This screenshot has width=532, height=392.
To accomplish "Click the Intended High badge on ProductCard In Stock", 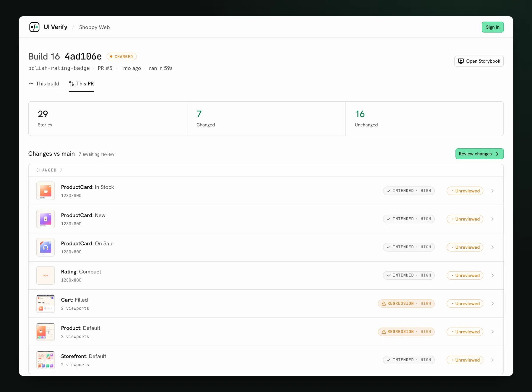I will [x=409, y=191].
